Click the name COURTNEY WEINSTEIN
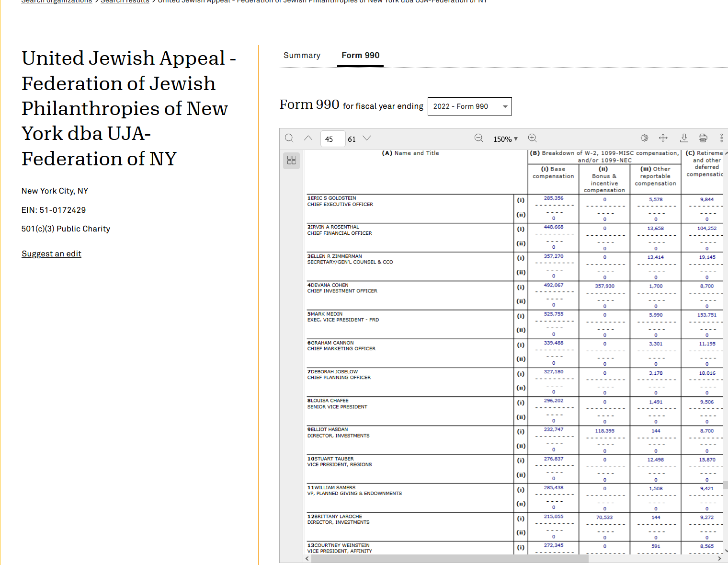The image size is (728, 565). [x=342, y=545]
